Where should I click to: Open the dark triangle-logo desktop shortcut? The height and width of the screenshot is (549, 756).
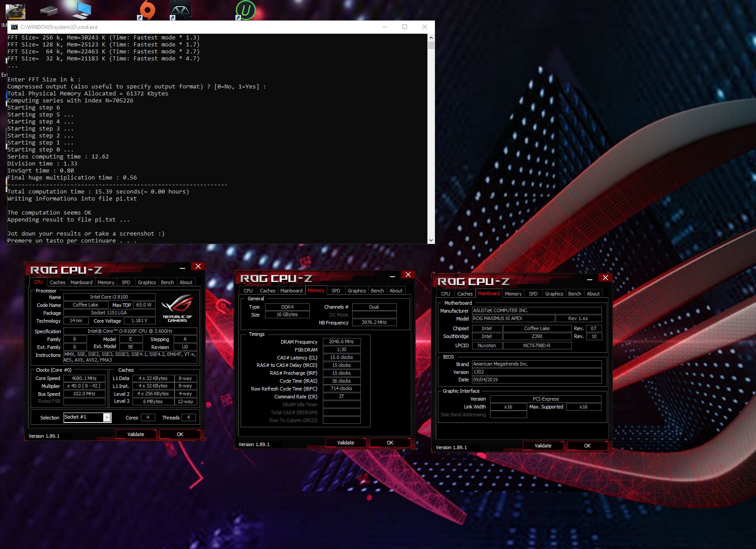coord(180,11)
